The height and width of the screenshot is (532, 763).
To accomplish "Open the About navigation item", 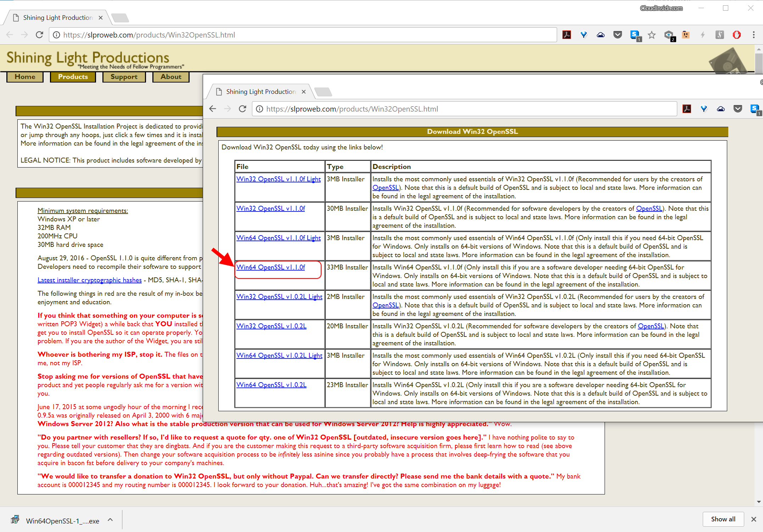I will coord(171,77).
